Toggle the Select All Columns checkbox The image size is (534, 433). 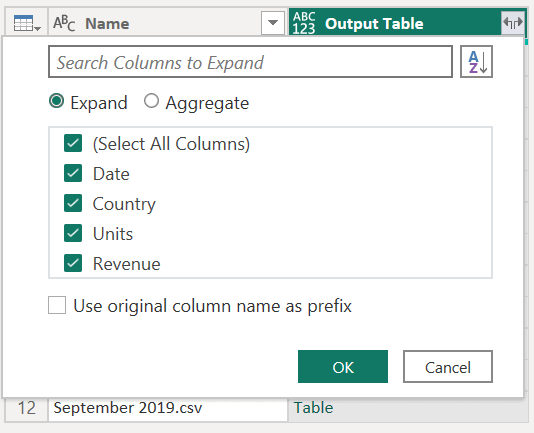click(x=73, y=143)
